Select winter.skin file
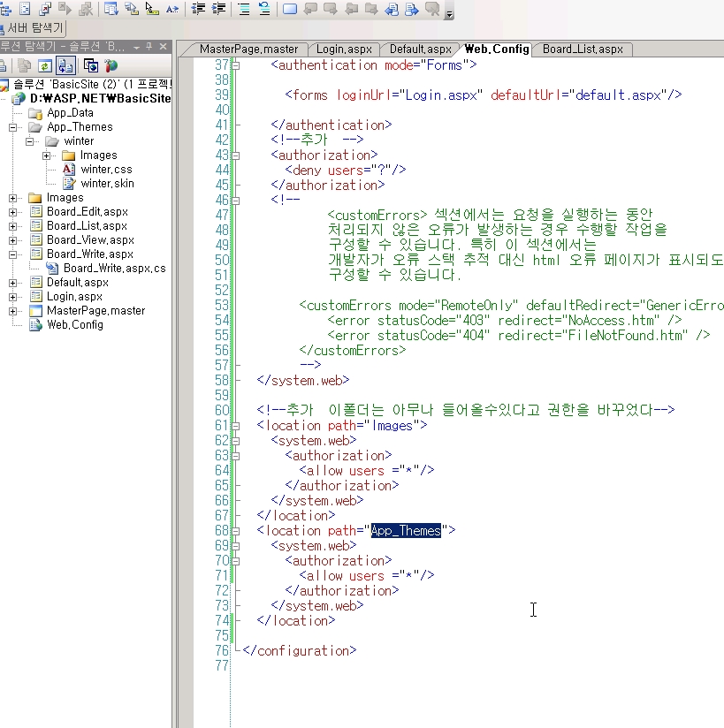Viewport: 724px width, 728px height. coord(107,184)
